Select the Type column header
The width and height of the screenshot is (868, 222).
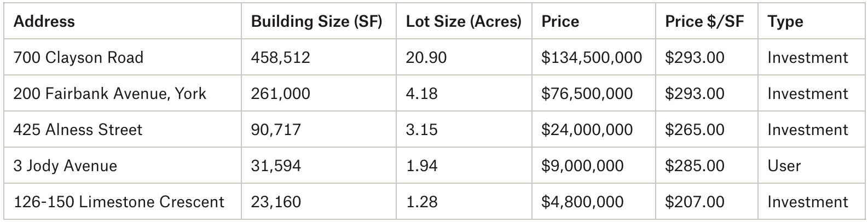(x=785, y=22)
